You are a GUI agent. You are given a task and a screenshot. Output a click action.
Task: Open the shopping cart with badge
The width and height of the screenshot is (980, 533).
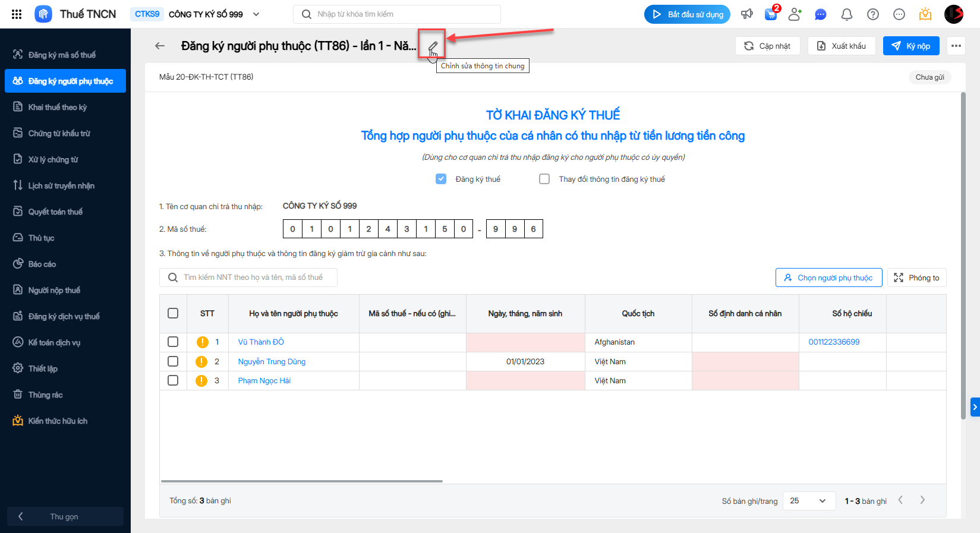[771, 14]
